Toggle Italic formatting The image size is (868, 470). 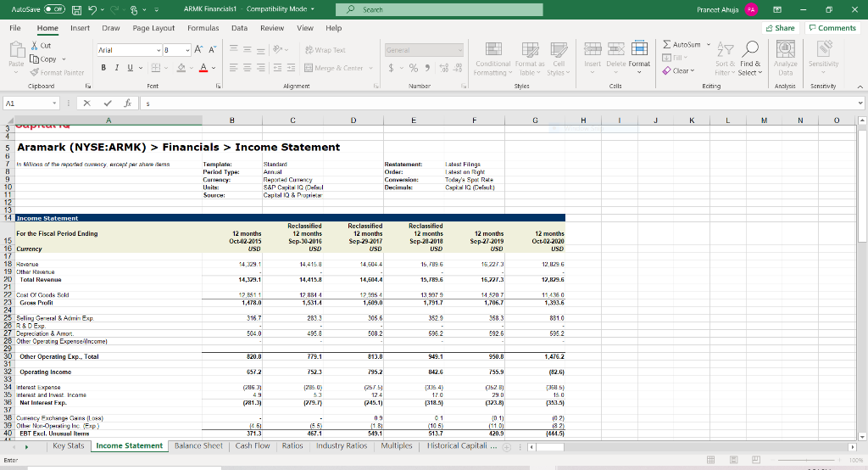pos(117,68)
